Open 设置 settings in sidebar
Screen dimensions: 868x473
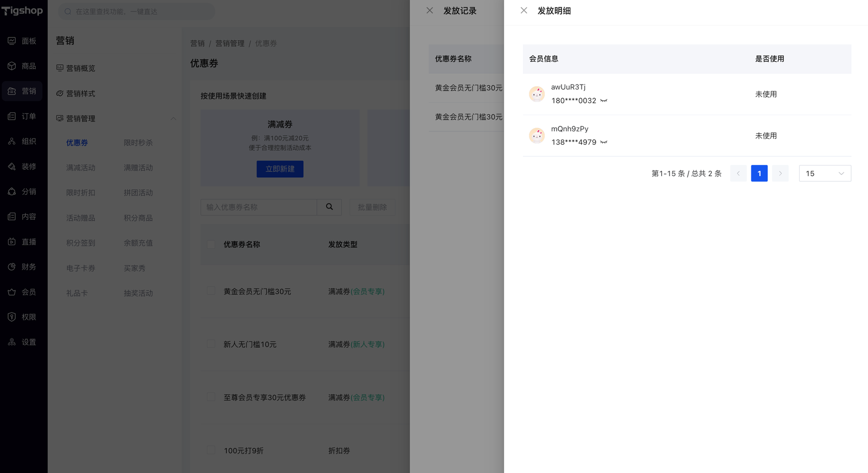[23, 342]
